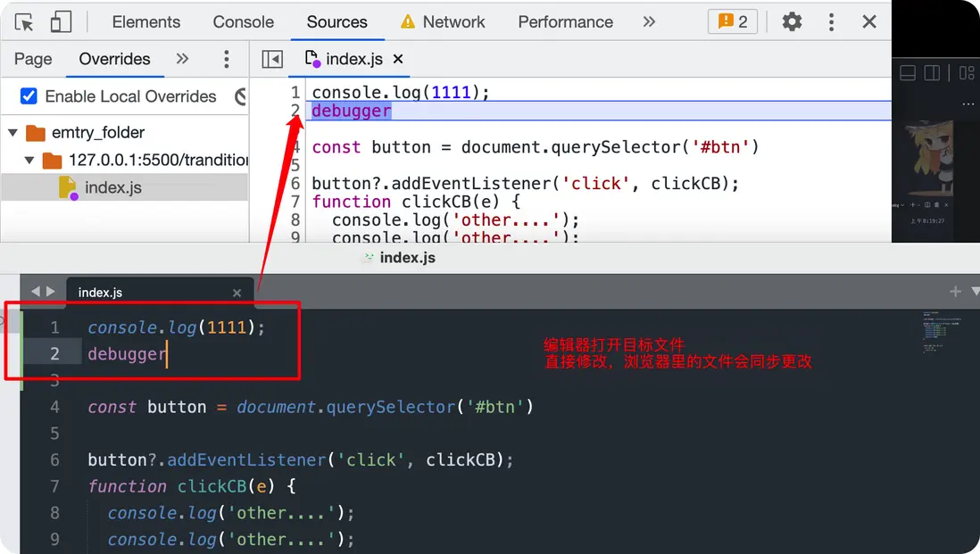Open the three-dot more actions menu in the background window
This screenshot has width=980, height=554.
968,103
